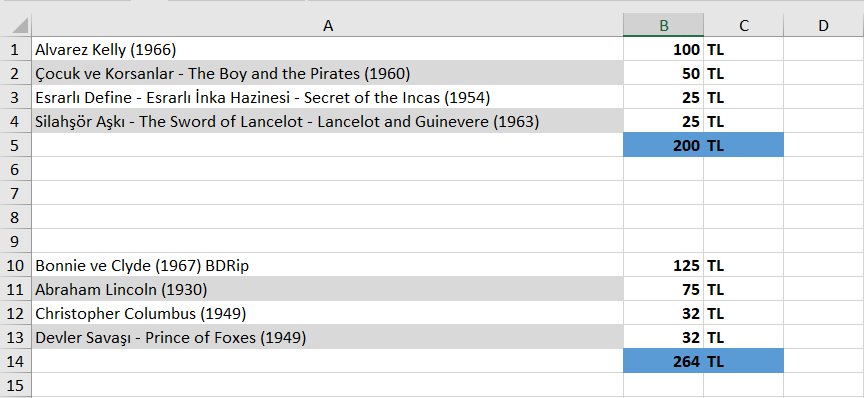Click the value 75 in row 11
Screen dimensions: 864x398
pos(663,289)
